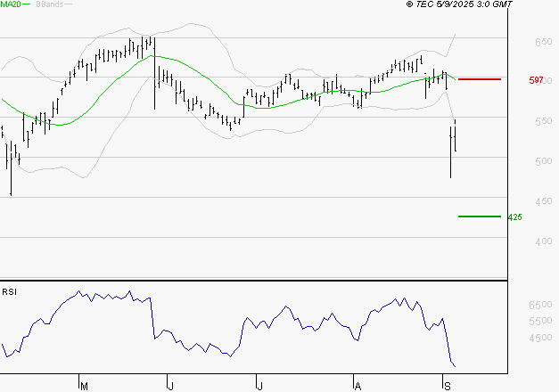The image size is (559, 392).
Task: Click the 650 price axis label
Action: tap(517, 42)
